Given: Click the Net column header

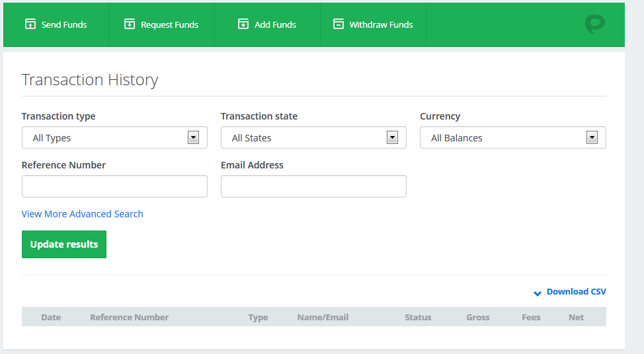Looking at the screenshot, I should 577,317.
